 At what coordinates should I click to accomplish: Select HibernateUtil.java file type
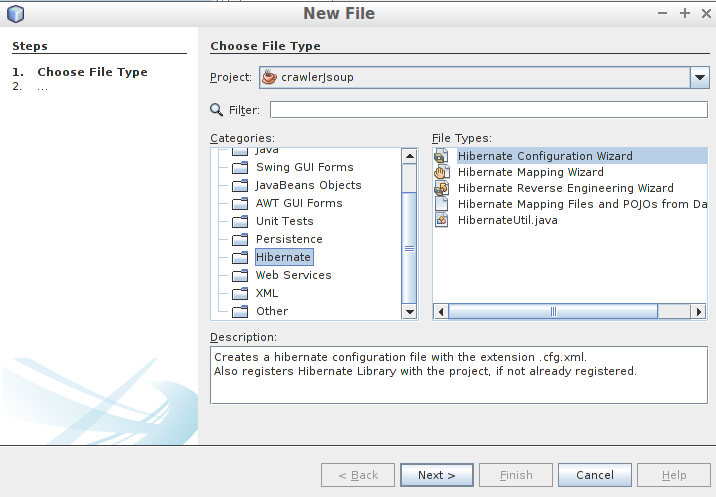(507, 220)
